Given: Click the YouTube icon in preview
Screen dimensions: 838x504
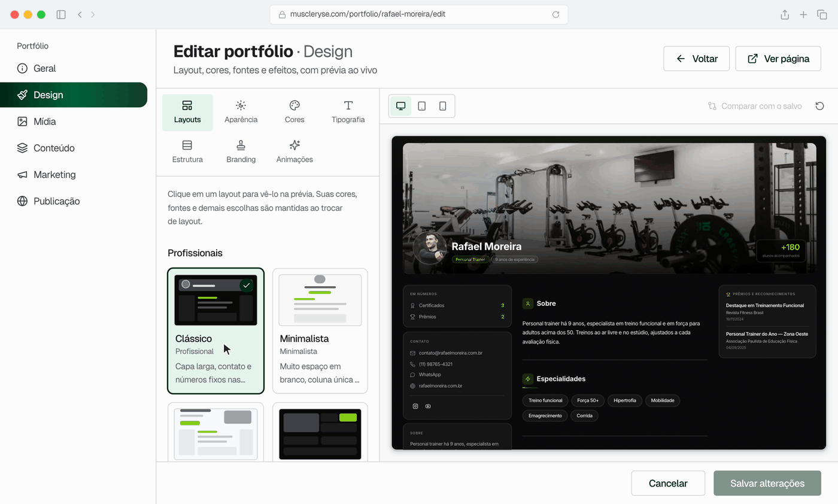Looking at the screenshot, I should [x=428, y=406].
